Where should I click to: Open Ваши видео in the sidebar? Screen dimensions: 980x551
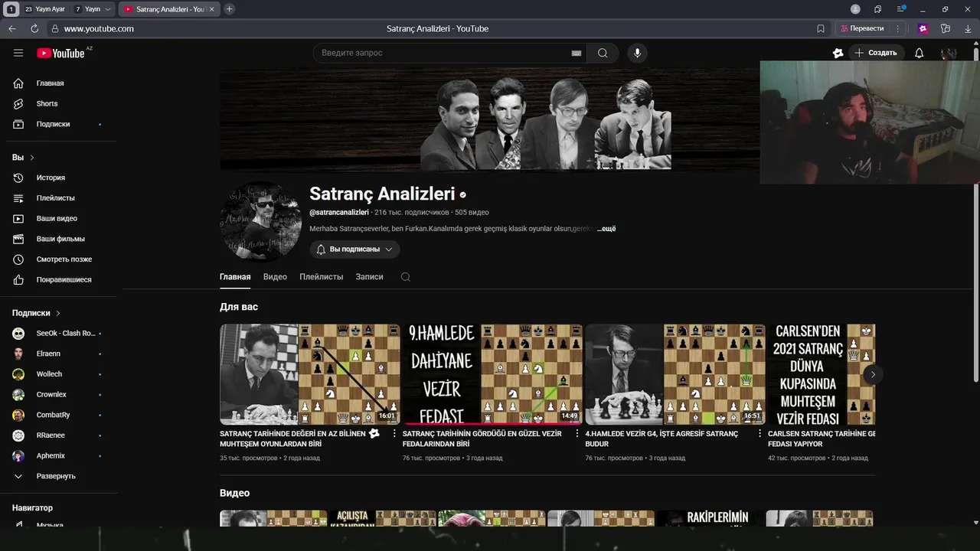[58, 218]
